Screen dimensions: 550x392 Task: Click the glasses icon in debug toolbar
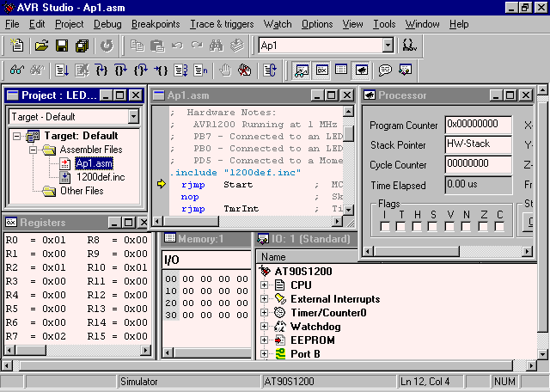[17, 70]
